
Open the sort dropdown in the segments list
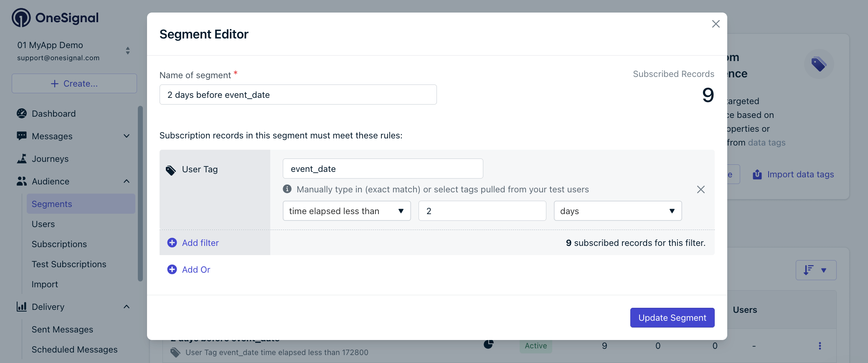816,270
